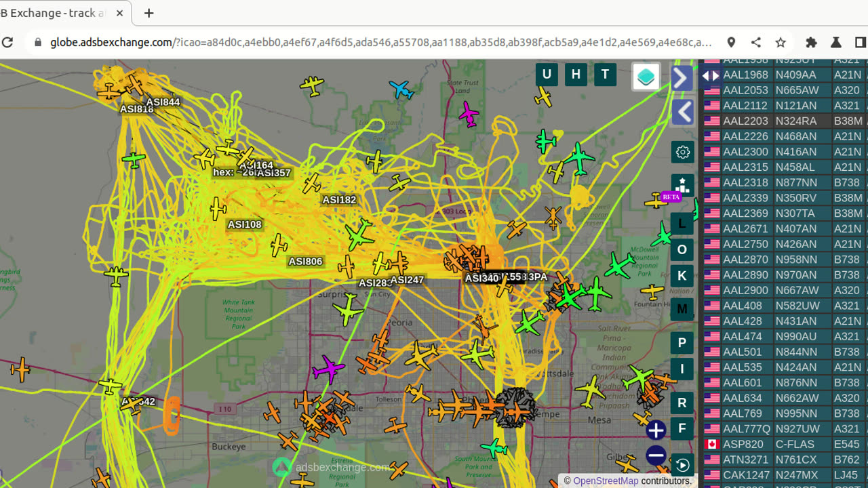
Task: Click the R map button
Action: click(682, 403)
